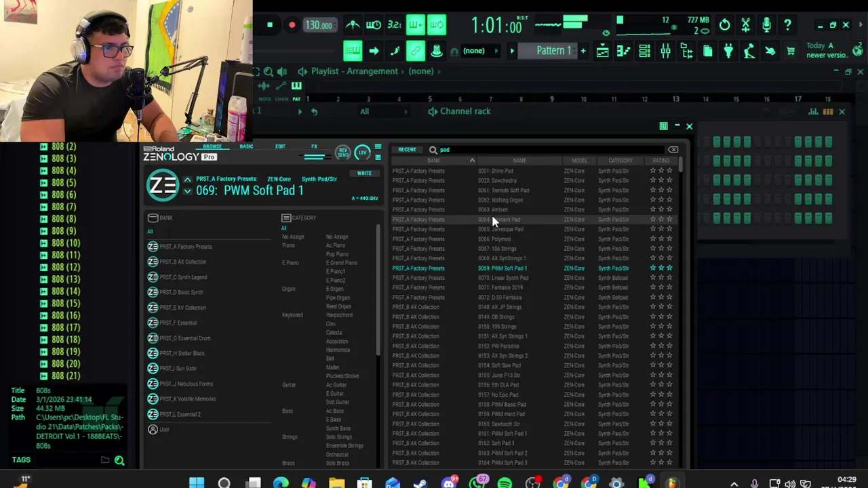
Task: Open Spotify from the taskbar
Action: click(505, 483)
